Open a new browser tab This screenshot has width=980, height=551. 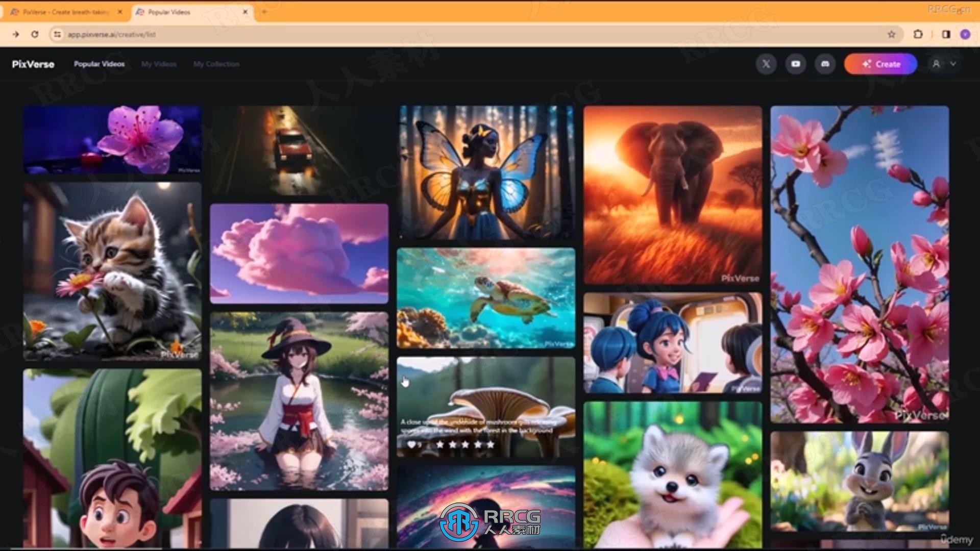click(x=264, y=12)
